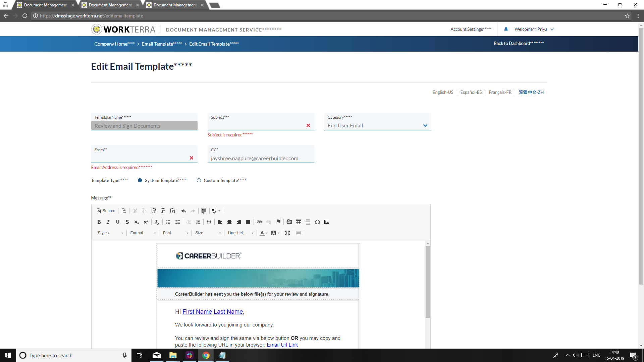Go to Email Template breadcrumb
This screenshot has width=644, height=362.
(162, 44)
